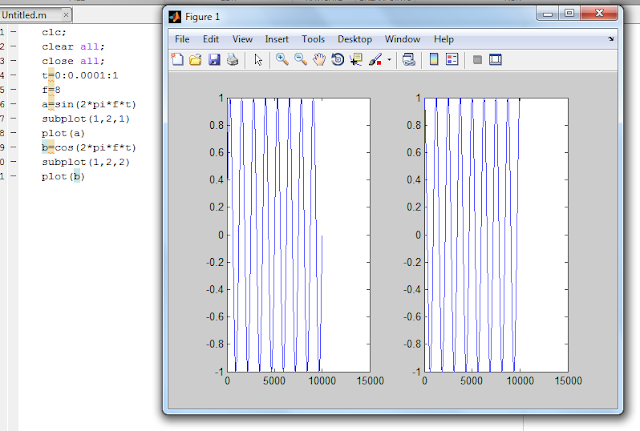Open the Help menu in Figure 1
The image size is (640, 431).
[x=444, y=39]
